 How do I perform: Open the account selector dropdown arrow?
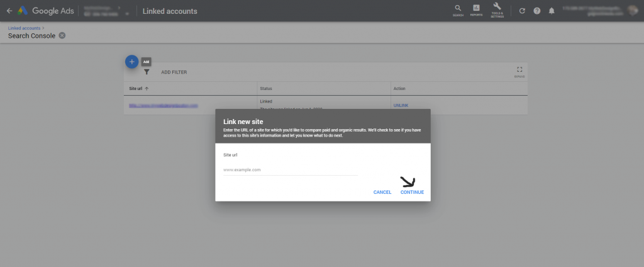pos(128,13)
